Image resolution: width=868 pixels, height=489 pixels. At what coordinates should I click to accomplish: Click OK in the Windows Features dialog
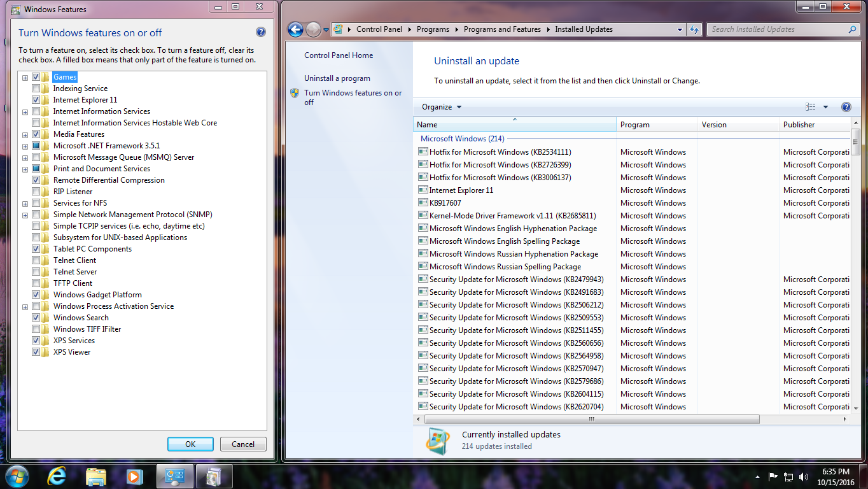coord(190,444)
